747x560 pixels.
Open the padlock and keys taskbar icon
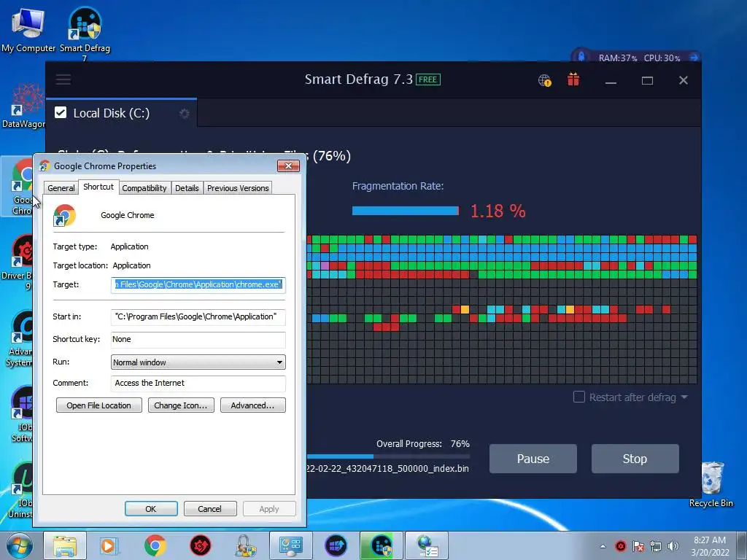pyautogui.click(x=246, y=545)
